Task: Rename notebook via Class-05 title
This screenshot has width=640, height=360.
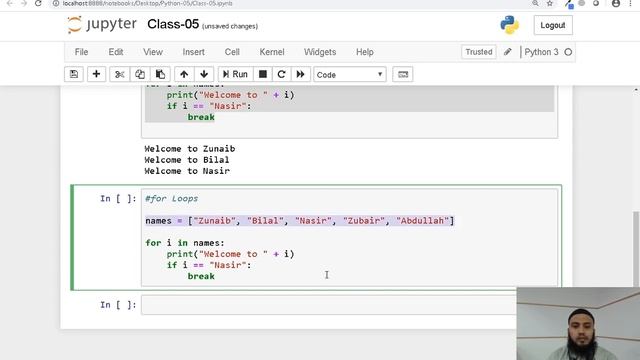Action: [173, 24]
